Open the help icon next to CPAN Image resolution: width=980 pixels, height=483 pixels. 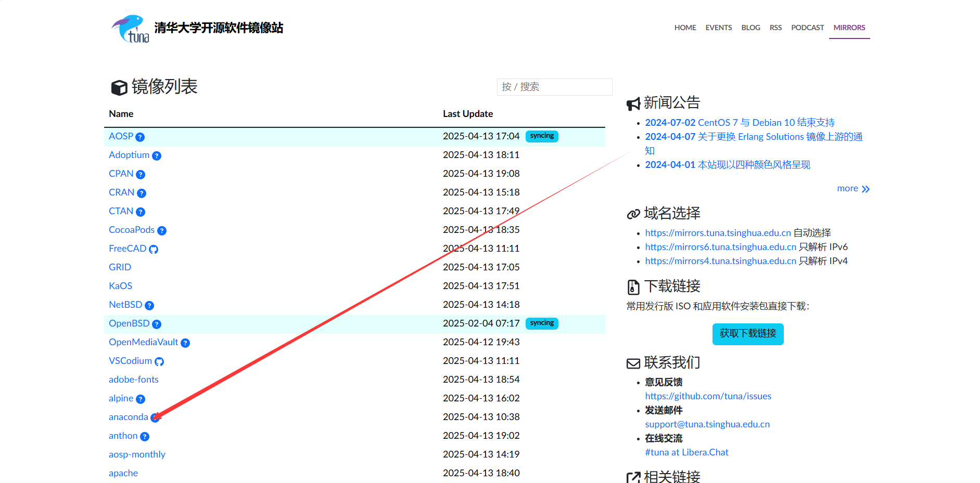[141, 175]
